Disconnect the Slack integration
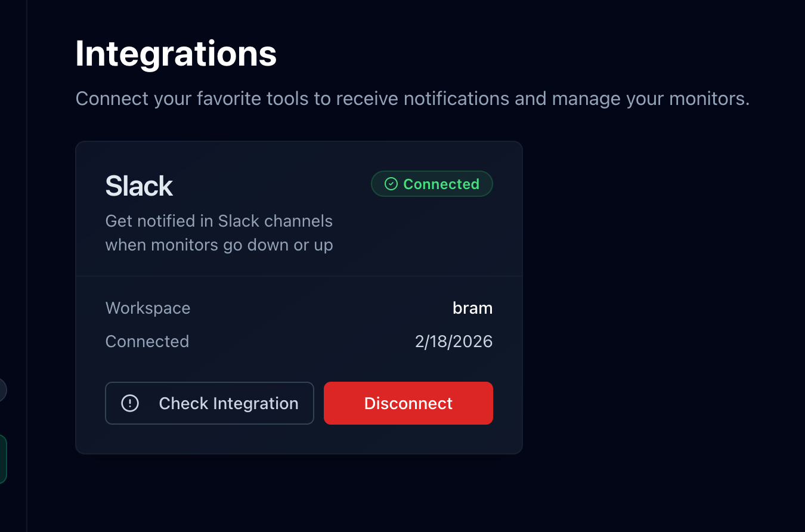This screenshot has height=532, width=805. (408, 403)
